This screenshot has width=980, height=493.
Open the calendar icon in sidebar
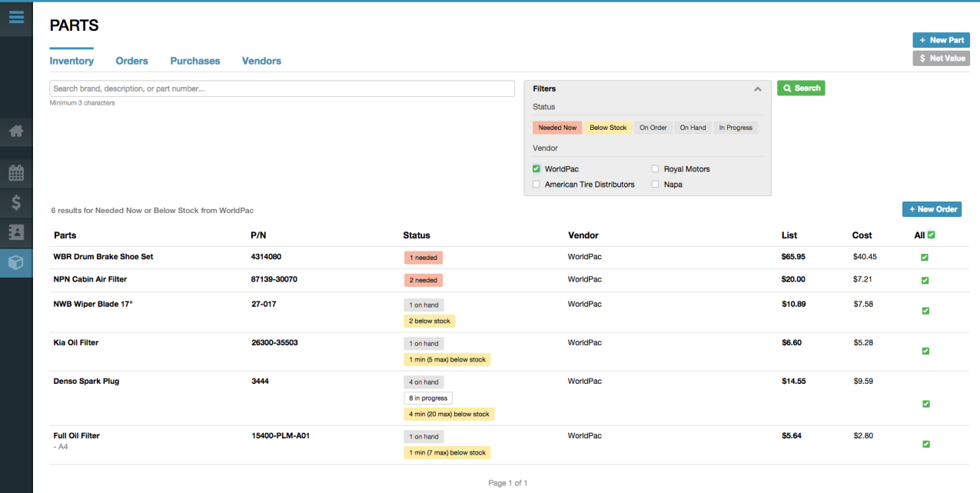[16, 173]
